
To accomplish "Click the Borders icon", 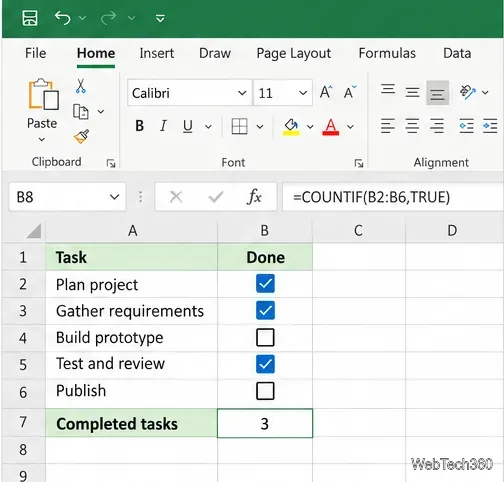I will 239,126.
